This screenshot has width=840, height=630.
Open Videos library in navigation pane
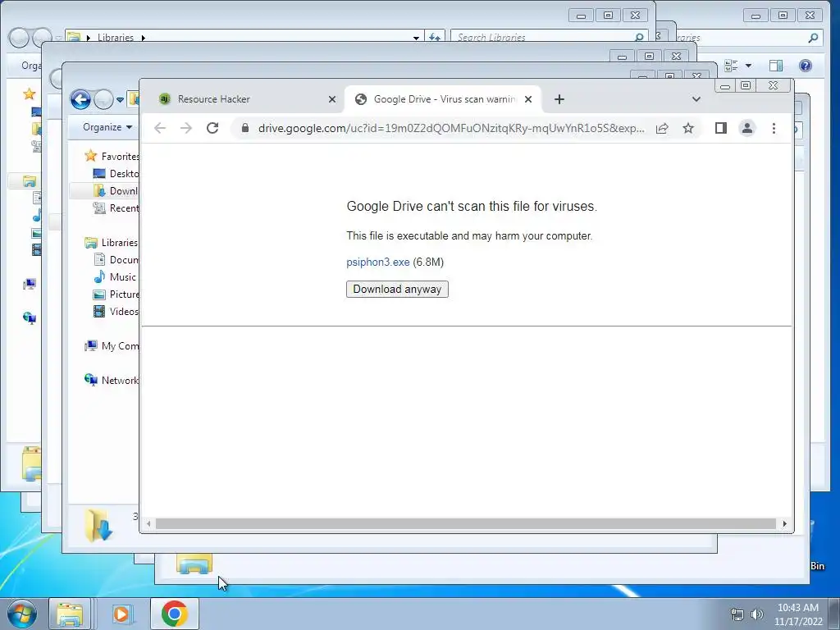coord(116,311)
